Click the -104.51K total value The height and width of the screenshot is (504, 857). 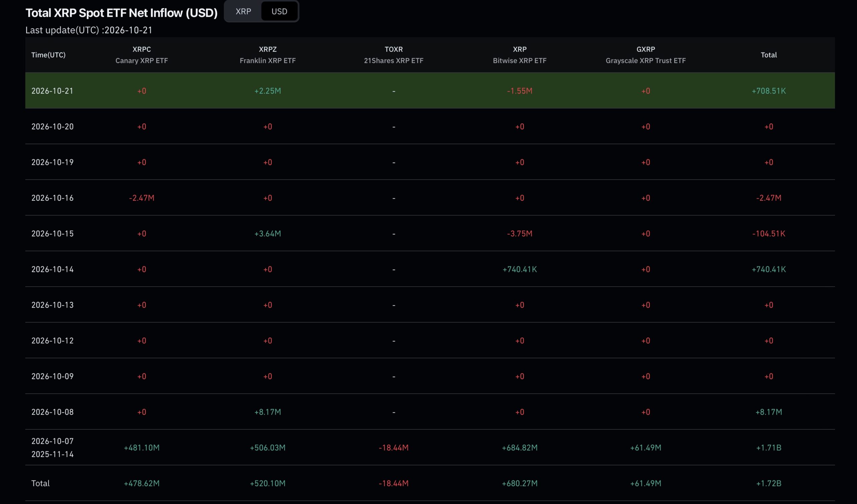pos(769,234)
